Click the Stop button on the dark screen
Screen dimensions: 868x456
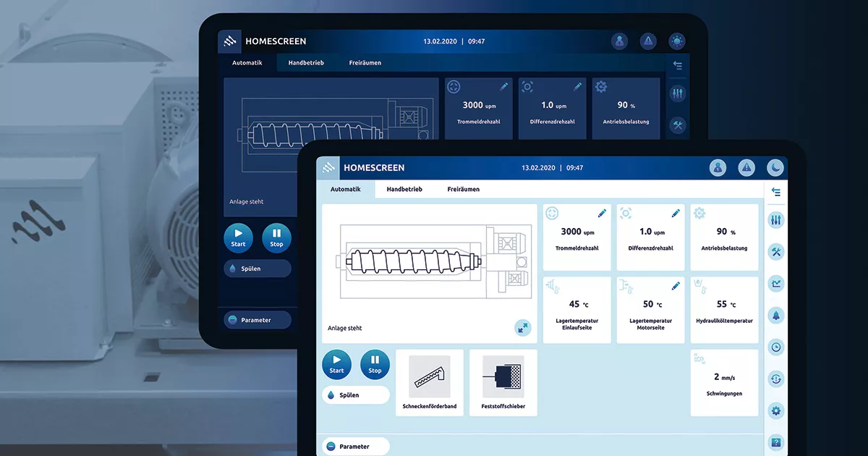pos(276,238)
